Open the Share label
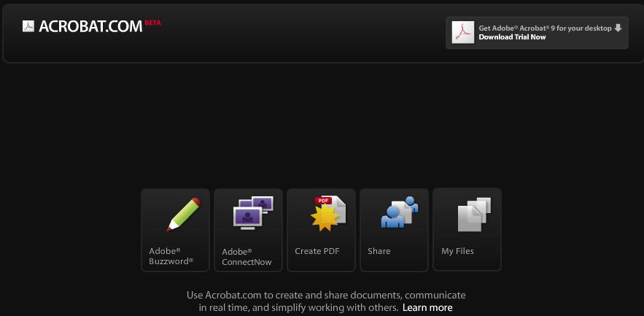This screenshot has width=644, height=316. [379, 251]
